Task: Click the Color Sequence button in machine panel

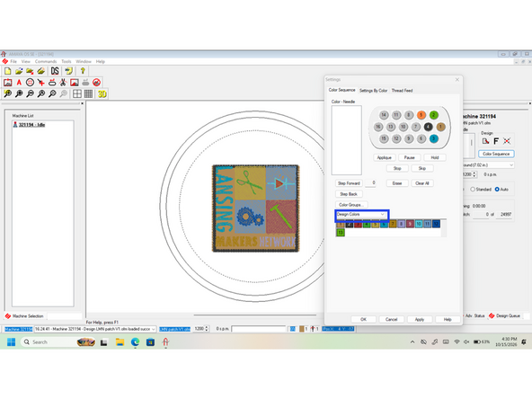Action: tap(496, 154)
